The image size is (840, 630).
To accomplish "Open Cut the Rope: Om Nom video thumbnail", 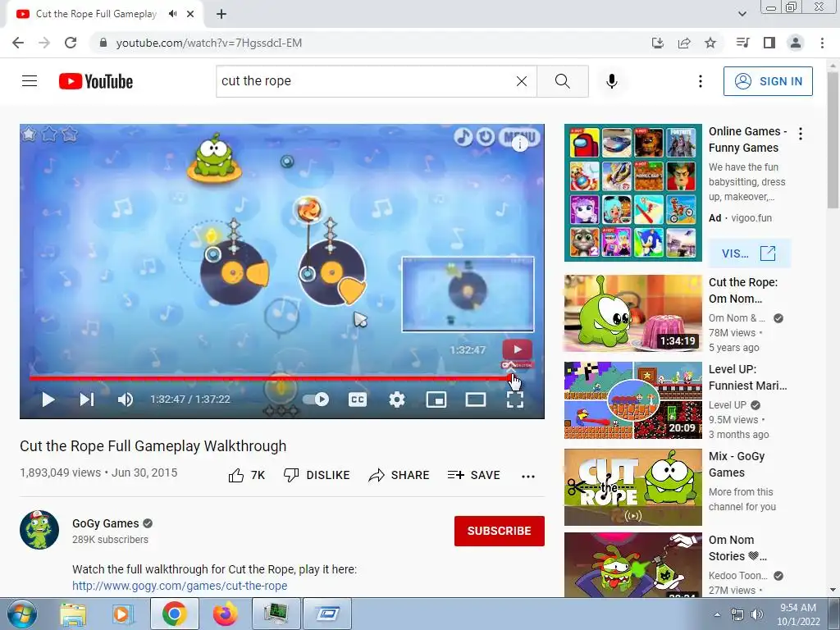I will coord(632,313).
